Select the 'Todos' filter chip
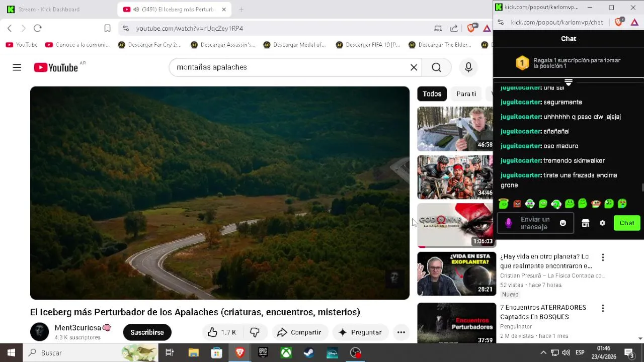 click(x=432, y=94)
